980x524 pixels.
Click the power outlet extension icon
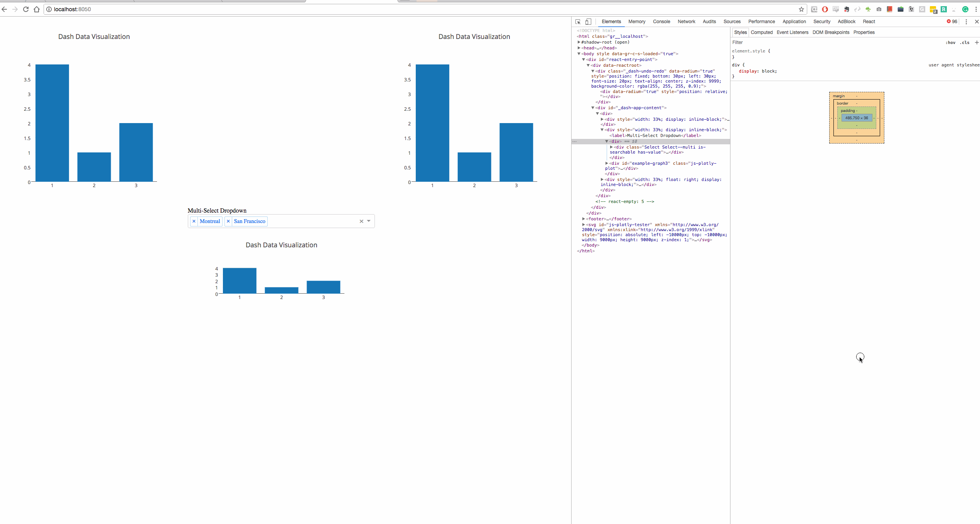911,9
